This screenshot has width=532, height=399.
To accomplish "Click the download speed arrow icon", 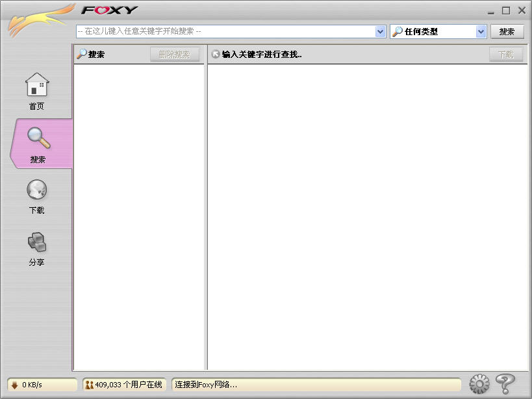I will click(14, 385).
